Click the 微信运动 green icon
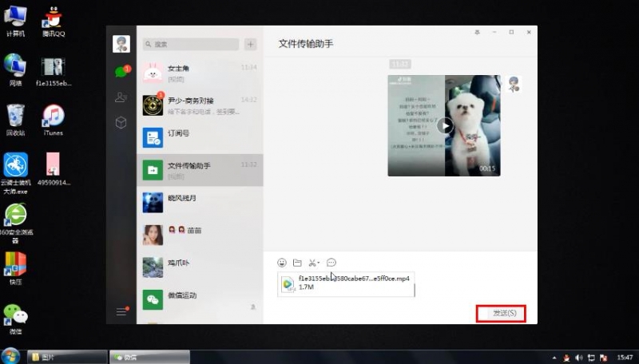The image size is (639, 364). pyautogui.click(x=153, y=299)
